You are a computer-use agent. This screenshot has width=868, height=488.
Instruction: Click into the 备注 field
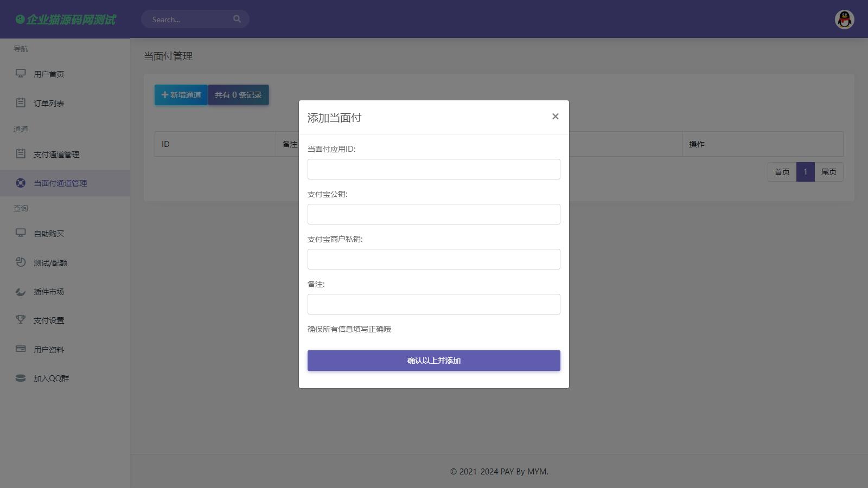[433, 304]
